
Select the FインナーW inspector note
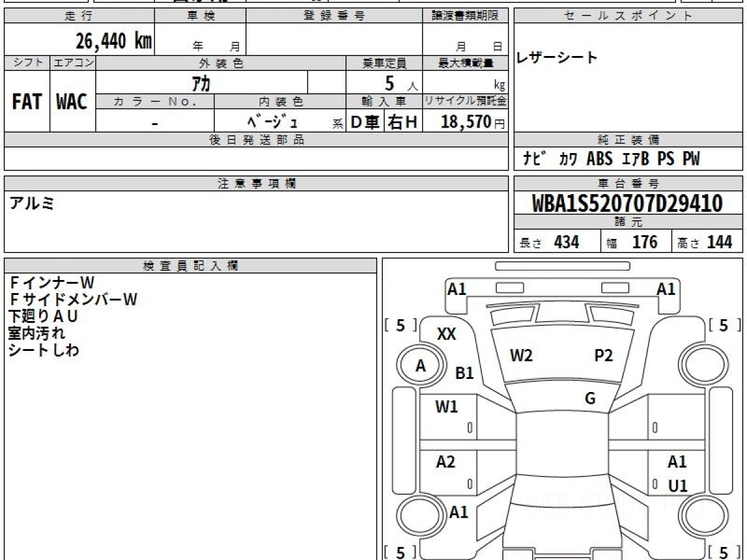pyautogui.click(x=52, y=283)
